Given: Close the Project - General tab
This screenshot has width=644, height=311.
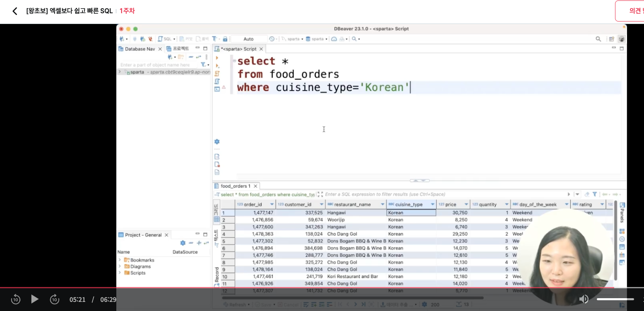Looking at the screenshot, I should tap(166, 235).
